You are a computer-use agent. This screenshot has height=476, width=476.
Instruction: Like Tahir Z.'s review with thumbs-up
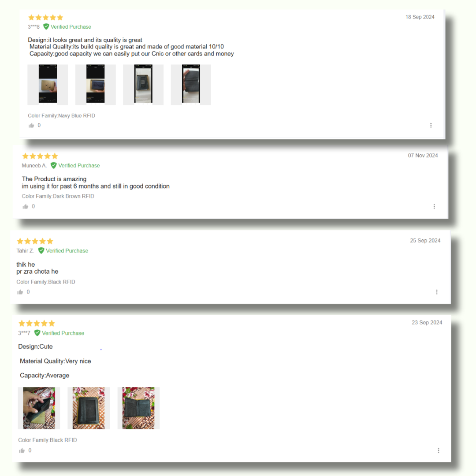coord(20,292)
